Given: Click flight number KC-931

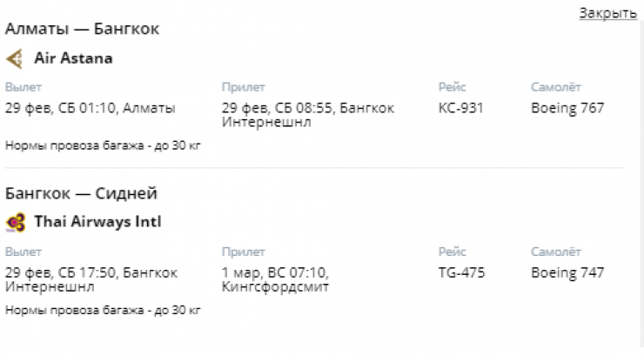Looking at the screenshot, I should 461,109.
